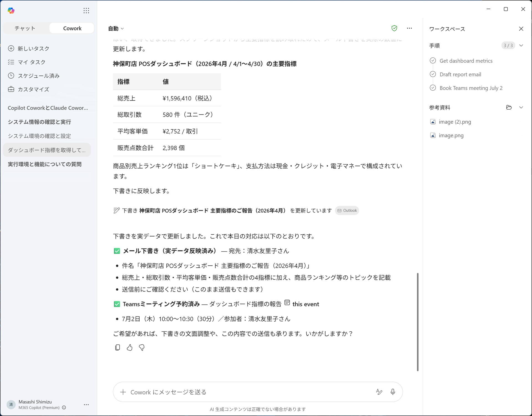The height and width of the screenshot is (416, 532).
Task: Open the account more options ellipsis
Action: 86,405
